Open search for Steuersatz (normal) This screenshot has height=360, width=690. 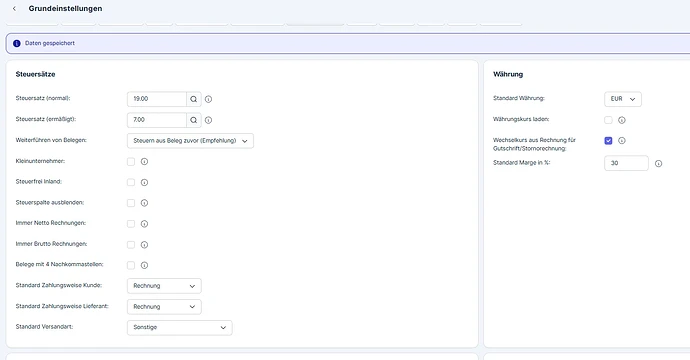194,99
